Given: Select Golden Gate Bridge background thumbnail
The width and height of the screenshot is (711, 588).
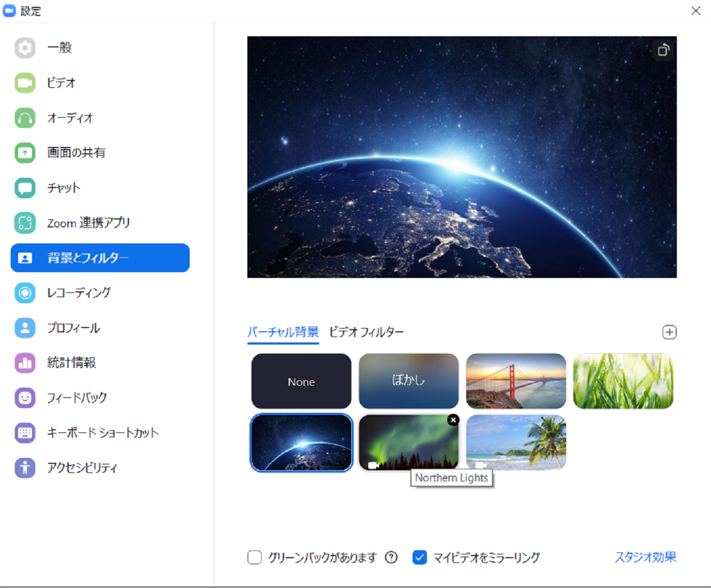Looking at the screenshot, I should click(x=516, y=381).
